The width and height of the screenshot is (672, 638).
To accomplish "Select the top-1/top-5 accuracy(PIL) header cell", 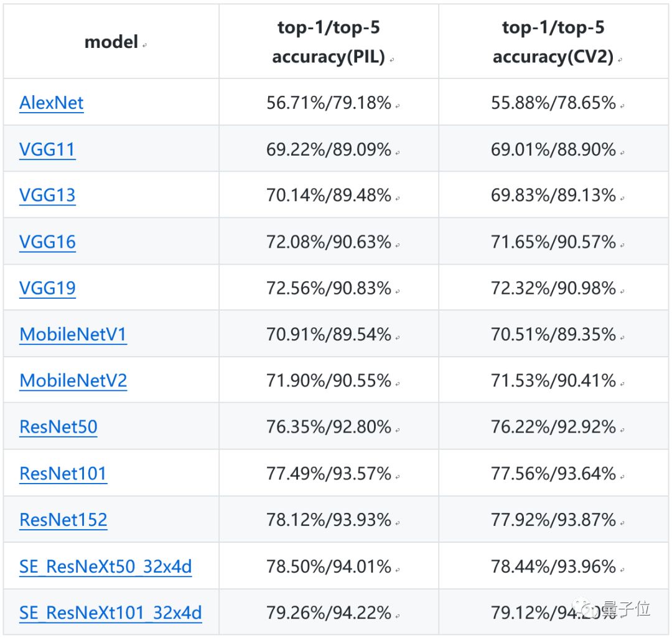I will point(329,42).
